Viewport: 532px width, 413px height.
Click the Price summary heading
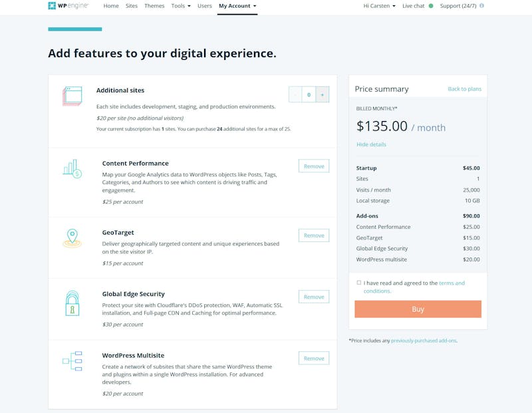click(382, 89)
